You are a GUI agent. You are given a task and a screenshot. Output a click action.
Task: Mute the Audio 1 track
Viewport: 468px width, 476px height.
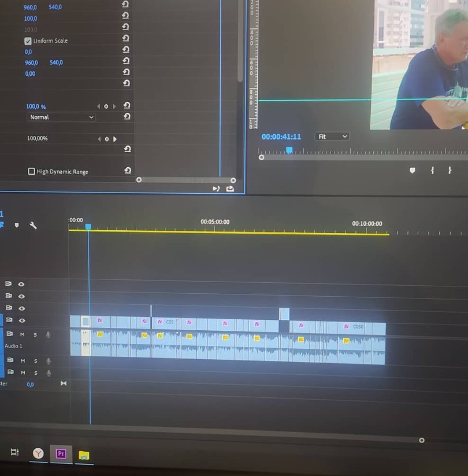click(22, 334)
